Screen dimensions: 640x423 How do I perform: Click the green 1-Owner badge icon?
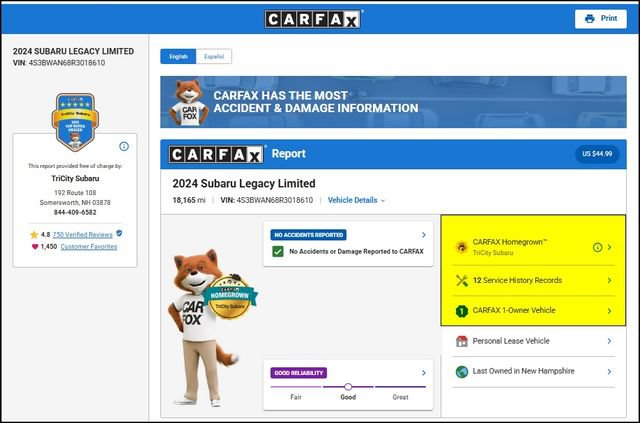tap(462, 311)
